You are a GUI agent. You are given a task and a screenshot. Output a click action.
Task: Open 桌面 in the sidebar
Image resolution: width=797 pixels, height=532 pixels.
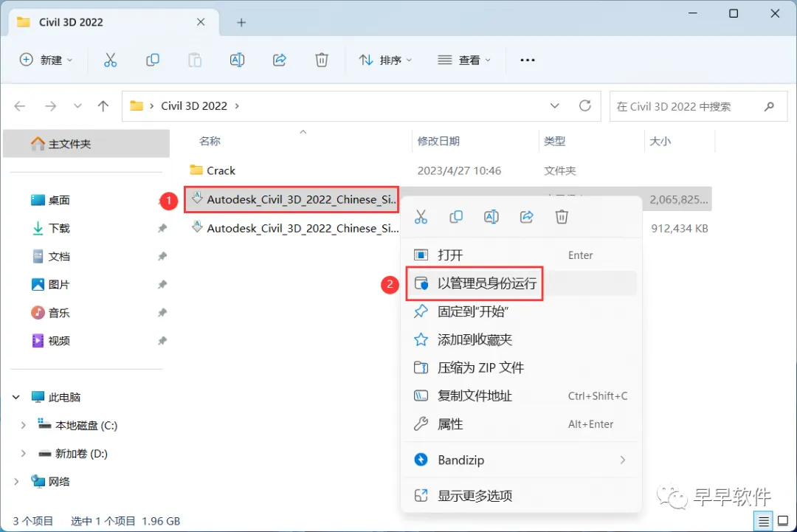pyautogui.click(x=50, y=200)
